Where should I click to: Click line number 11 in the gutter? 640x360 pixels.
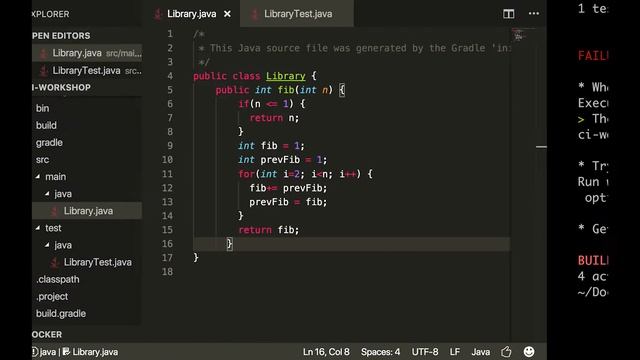(167, 174)
